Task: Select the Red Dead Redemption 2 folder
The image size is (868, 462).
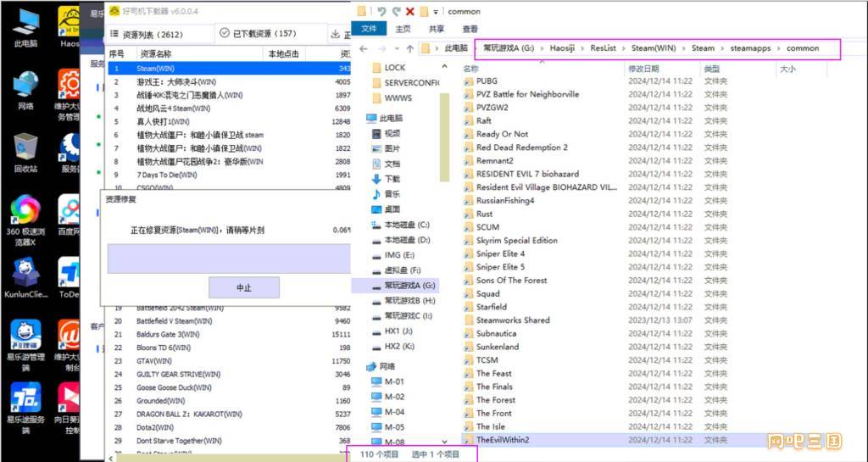Action: click(x=522, y=148)
